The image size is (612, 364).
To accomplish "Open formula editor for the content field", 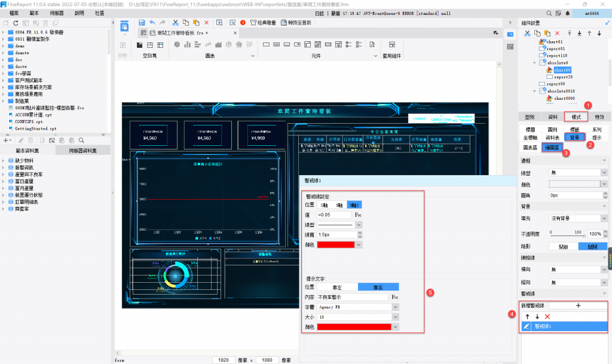I will [x=395, y=297].
